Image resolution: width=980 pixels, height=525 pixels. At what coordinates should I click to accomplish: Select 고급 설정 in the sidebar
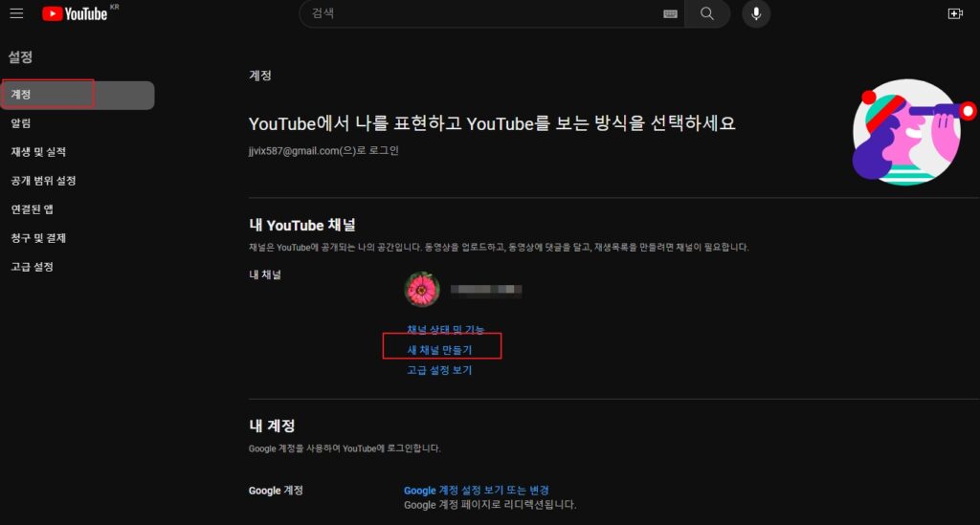(32, 267)
